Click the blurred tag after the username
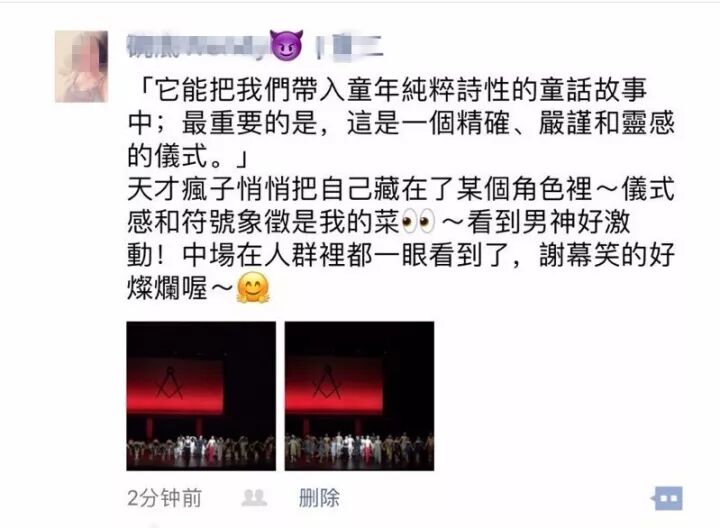 (350, 47)
